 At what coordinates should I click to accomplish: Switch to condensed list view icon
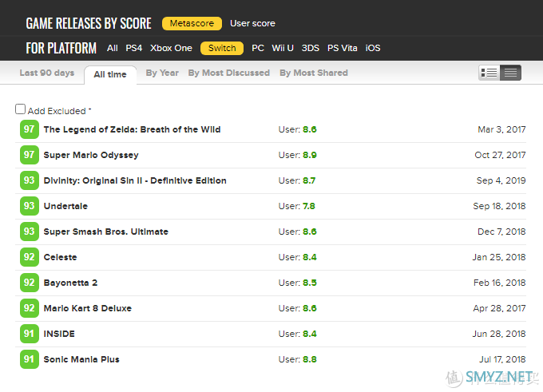click(x=510, y=73)
